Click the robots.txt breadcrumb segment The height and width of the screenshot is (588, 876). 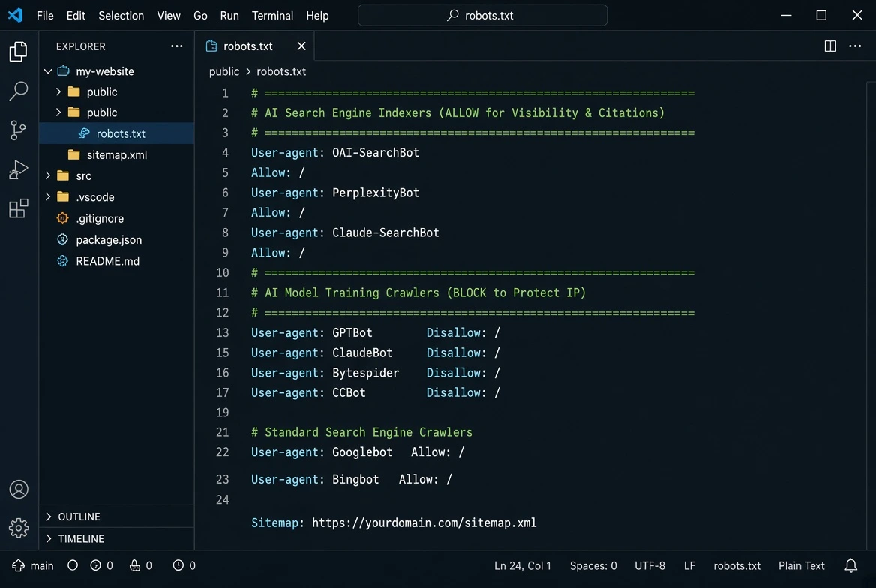pos(281,71)
